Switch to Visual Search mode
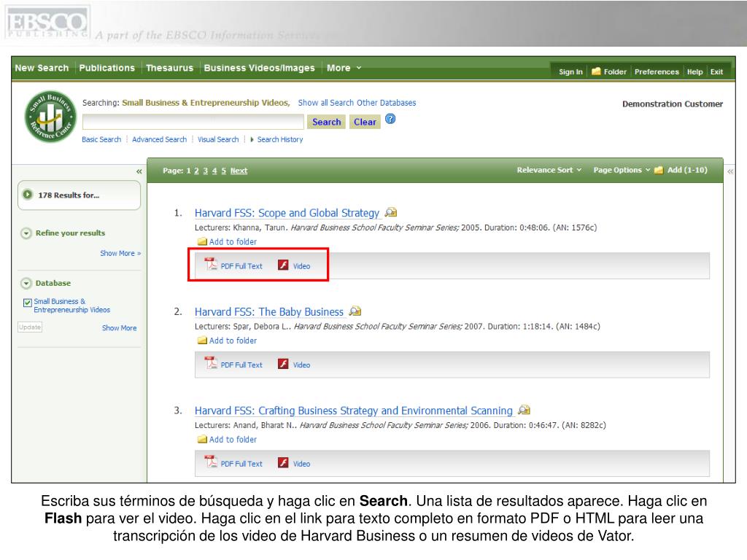Screen dimensions: 747x560 pos(218,139)
